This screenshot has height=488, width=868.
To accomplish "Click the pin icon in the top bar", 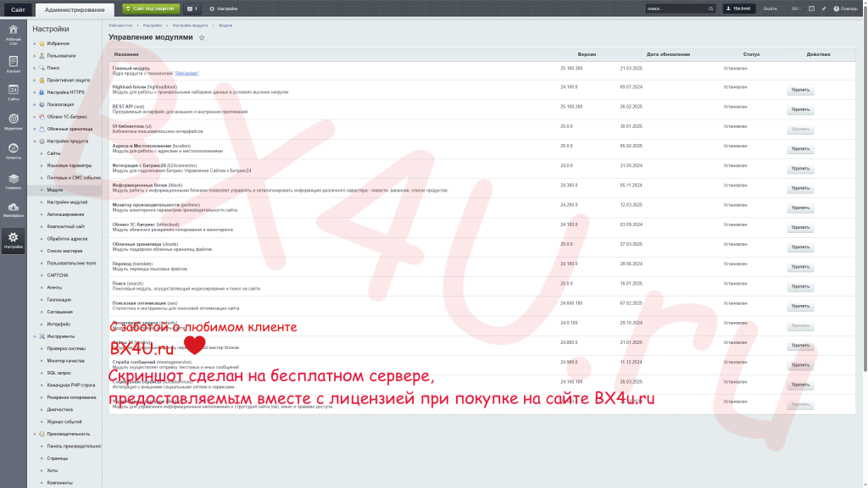I will tap(824, 8).
